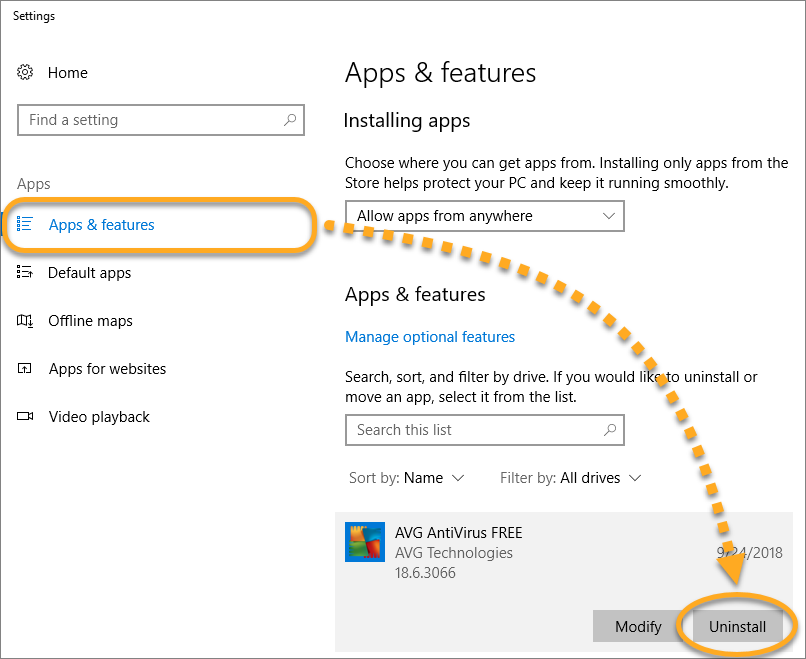Click the Home gear icon

[x=25, y=72]
